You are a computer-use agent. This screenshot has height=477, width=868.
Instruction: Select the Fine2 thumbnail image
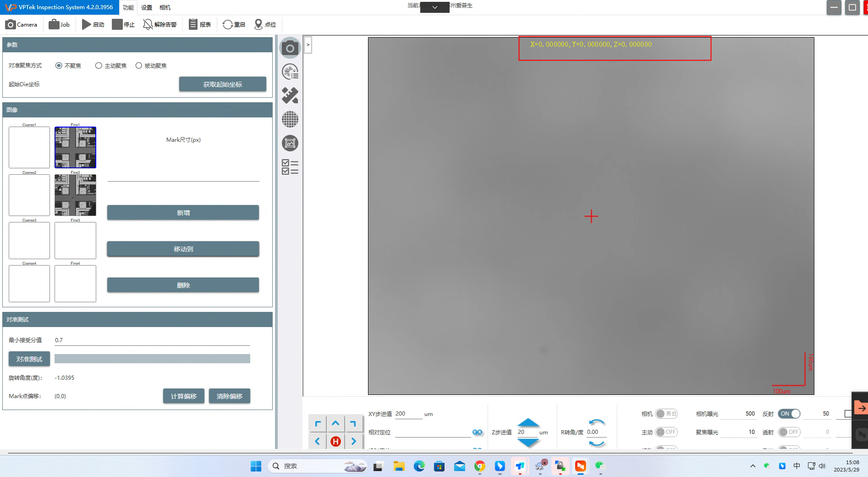pos(75,195)
